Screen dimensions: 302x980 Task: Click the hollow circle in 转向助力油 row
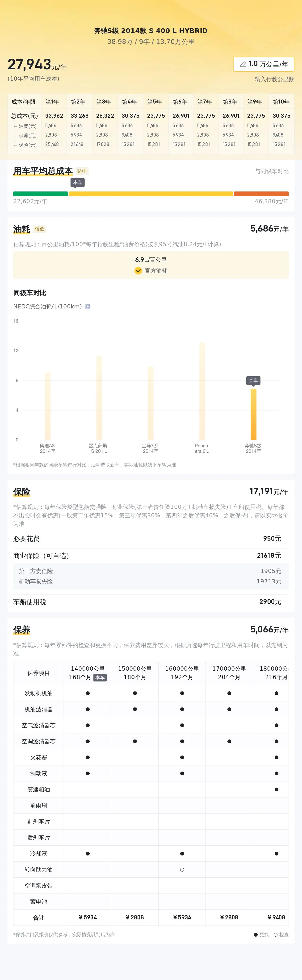[182, 870]
